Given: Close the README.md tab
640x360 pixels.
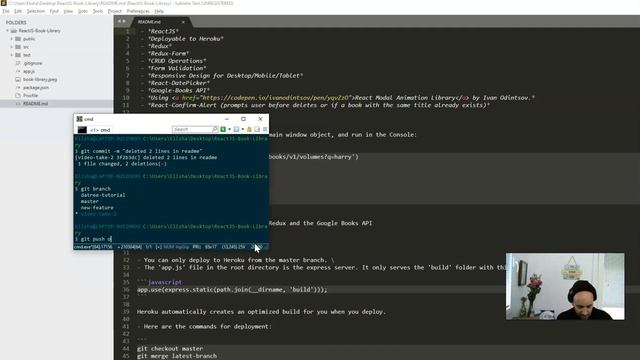Looking at the screenshot, I should click(x=183, y=22).
